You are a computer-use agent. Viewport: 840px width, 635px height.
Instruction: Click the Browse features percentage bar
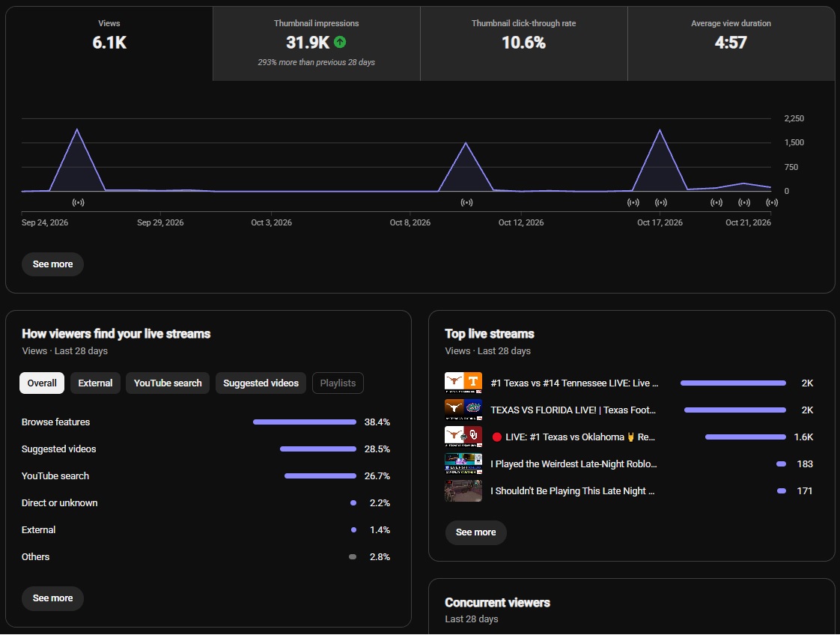pos(304,422)
